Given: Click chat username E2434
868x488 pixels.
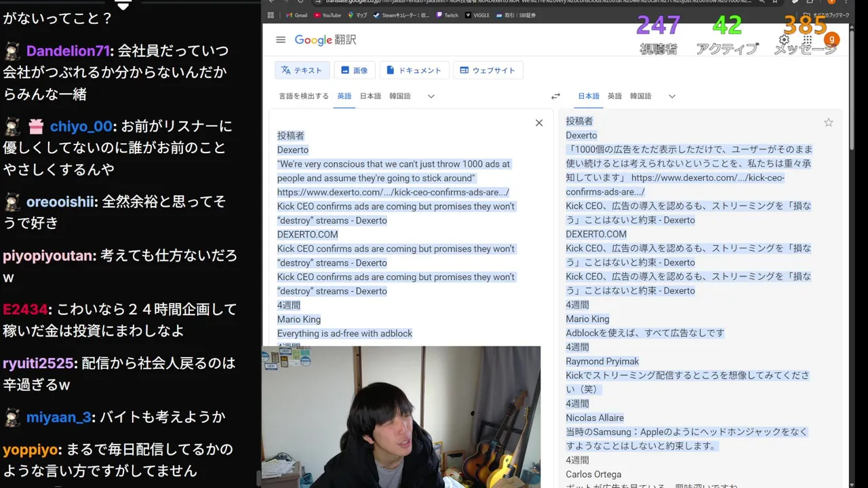Looking at the screenshot, I should (x=24, y=309).
